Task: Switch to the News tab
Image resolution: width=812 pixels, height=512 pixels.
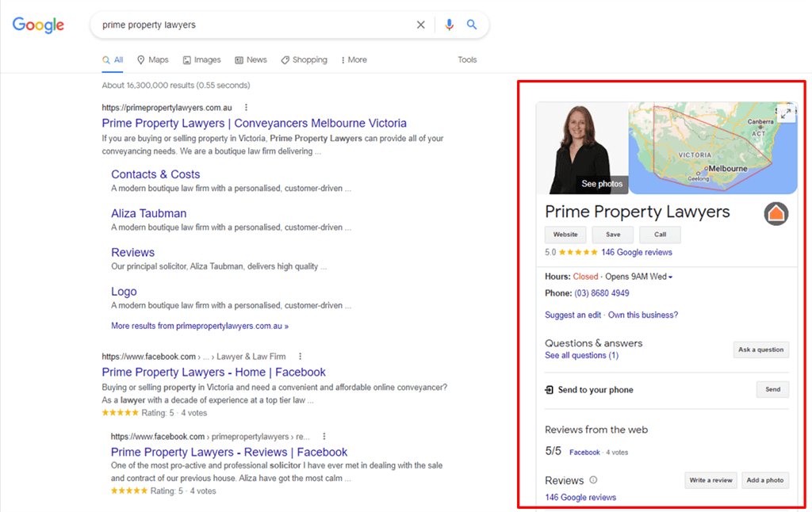Action: [x=251, y=60]
